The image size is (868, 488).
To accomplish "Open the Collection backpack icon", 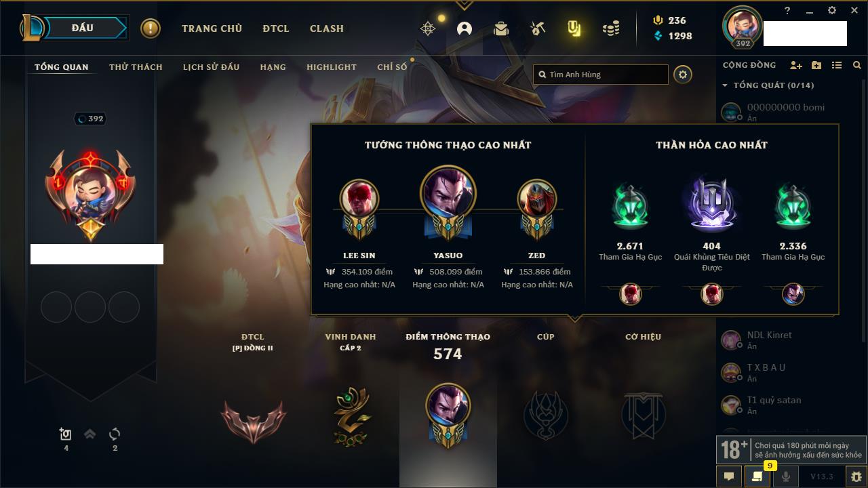I will click(501, 28).
